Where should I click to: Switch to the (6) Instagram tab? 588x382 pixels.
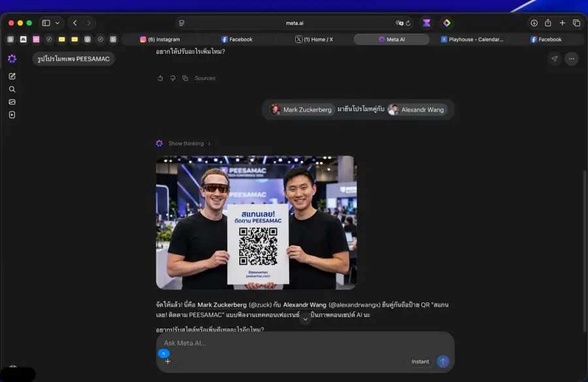[160, 39]
